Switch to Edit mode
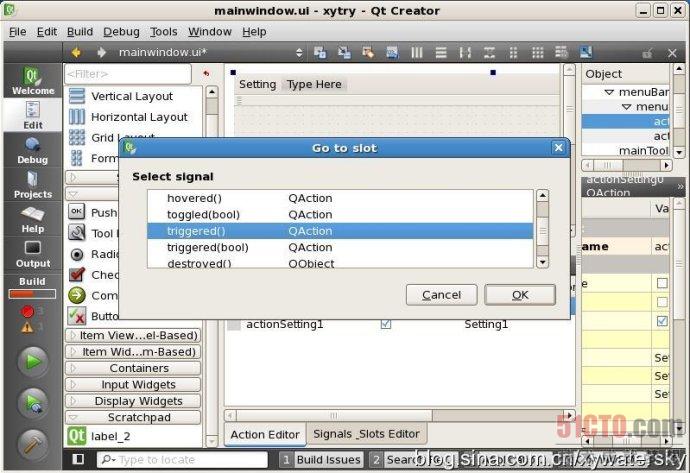The image size is (690, 473). 33,115
